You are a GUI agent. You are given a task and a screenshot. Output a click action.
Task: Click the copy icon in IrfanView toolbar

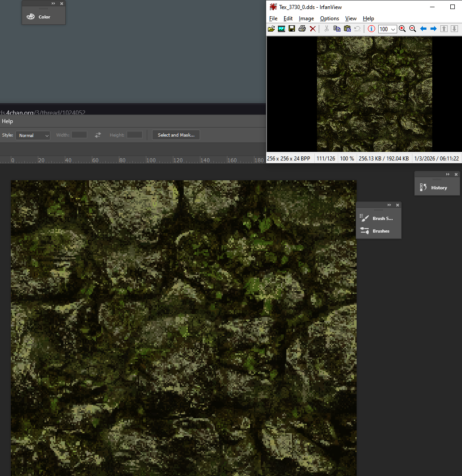click(337, 29)
